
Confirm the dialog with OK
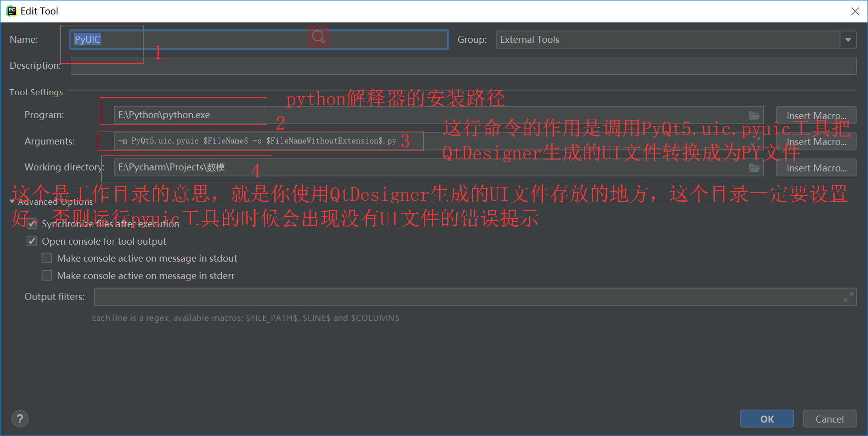[767, 419]
